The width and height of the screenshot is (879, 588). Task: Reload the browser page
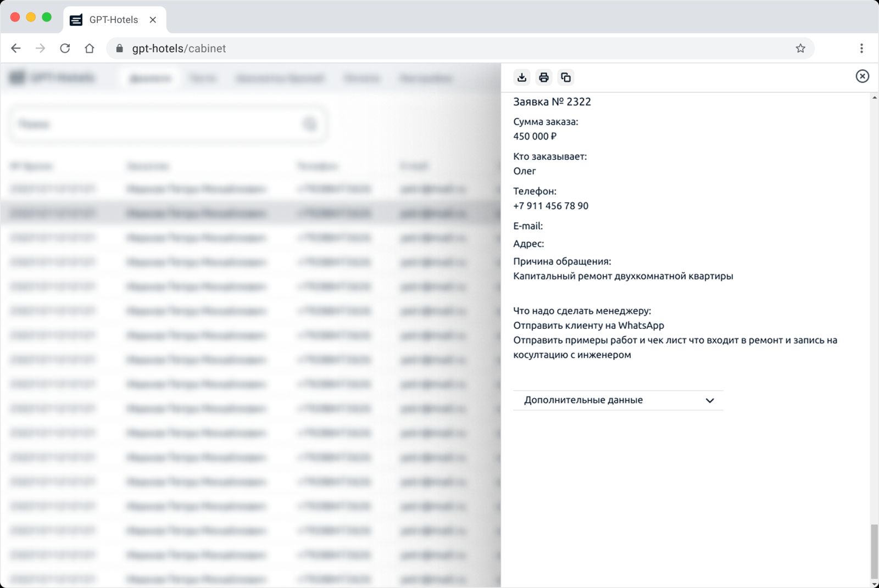tap(65, 48)
